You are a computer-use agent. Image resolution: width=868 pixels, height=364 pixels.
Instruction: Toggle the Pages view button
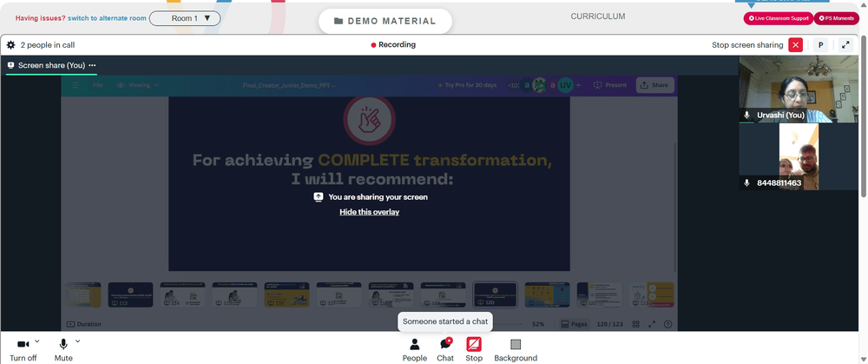pos(574,324)
